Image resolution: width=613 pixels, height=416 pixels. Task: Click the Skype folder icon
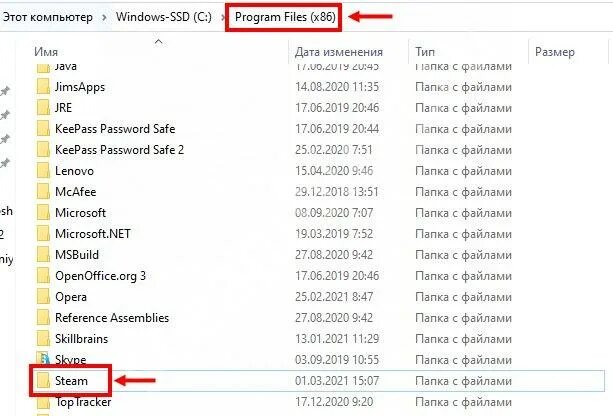click(x=43, y=359)
